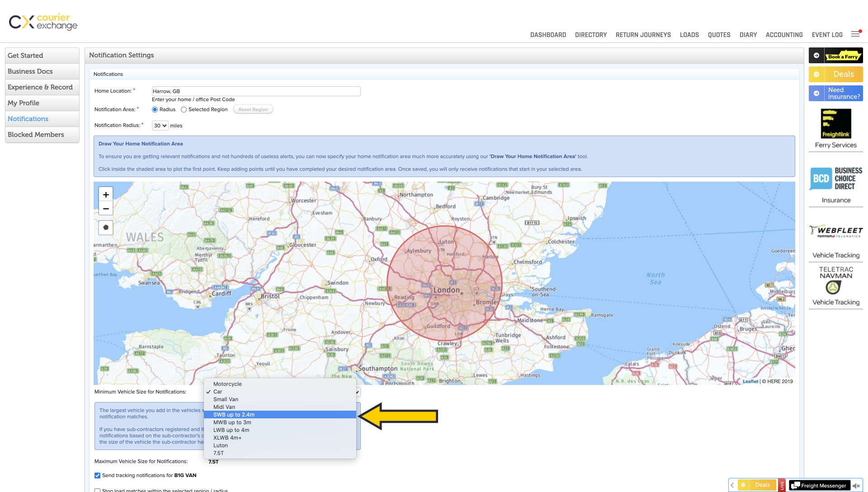Click the Leaflet attribution link
The width and height of the screenshot is (868, 492).
[750, 381]
